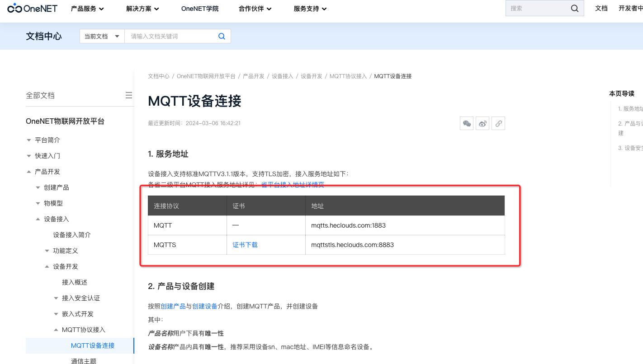Share the page via WeChat icon
Screen dimensions: 643x364
point(467,123)
